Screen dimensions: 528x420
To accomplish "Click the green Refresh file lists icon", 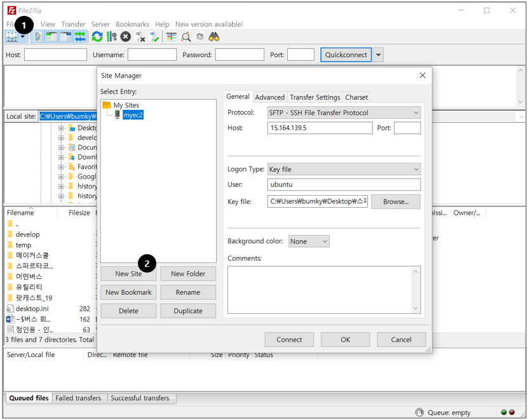I will click(x=97, y=37).
